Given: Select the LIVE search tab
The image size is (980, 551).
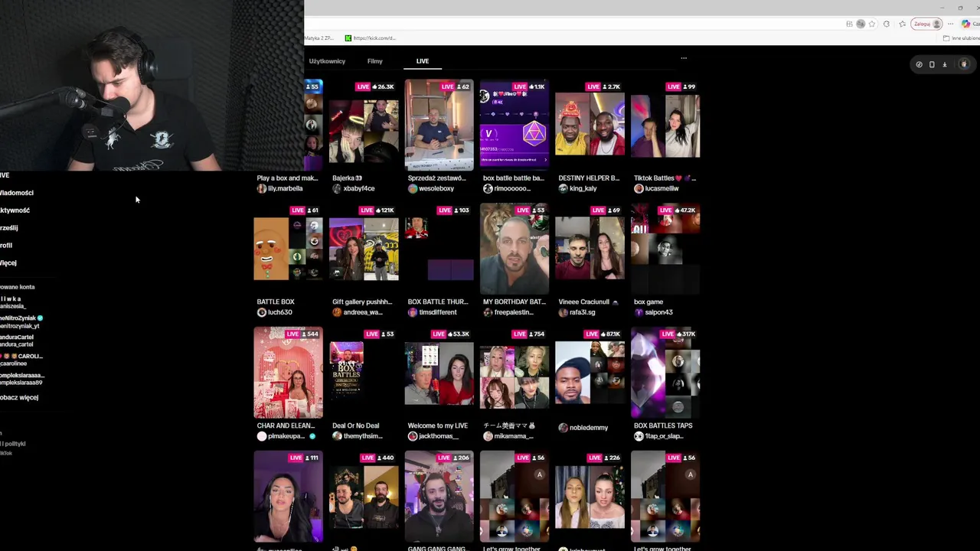Looking at the screenshot, I should (423, 61).
